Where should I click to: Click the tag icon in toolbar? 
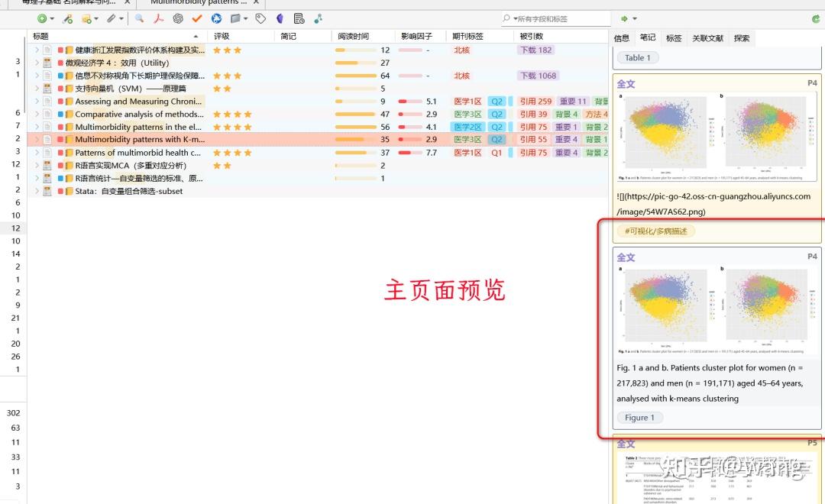tap(260, 18)
